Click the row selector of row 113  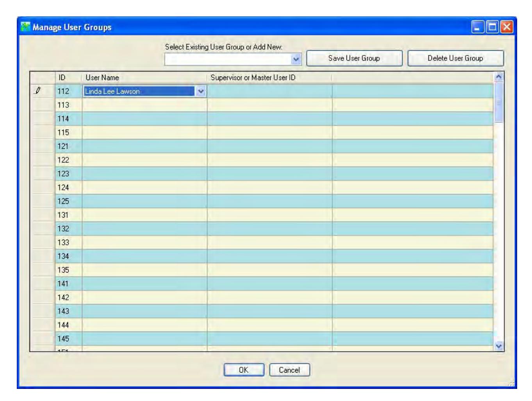[x=43, y=105]
